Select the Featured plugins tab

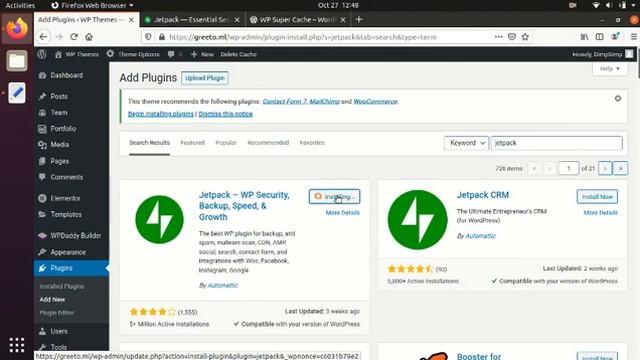click(192, 143)
